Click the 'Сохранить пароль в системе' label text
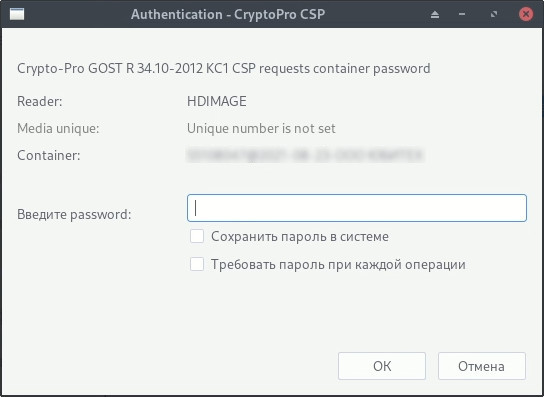Viewport: 544px width, 397px height. (300, 237)
